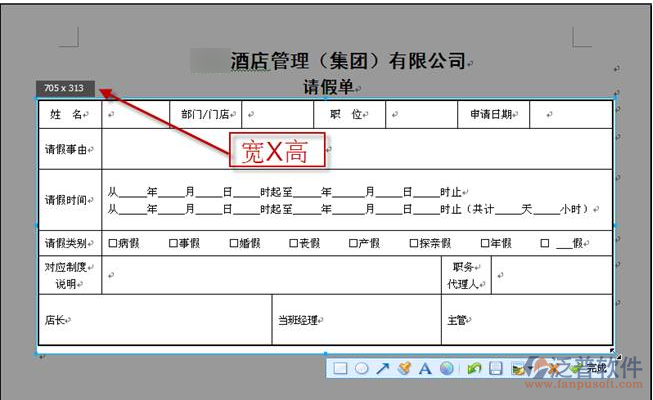Tick the 年假 checkbox
The height and width of the screenshot is (400, 653).
point(484,243)
